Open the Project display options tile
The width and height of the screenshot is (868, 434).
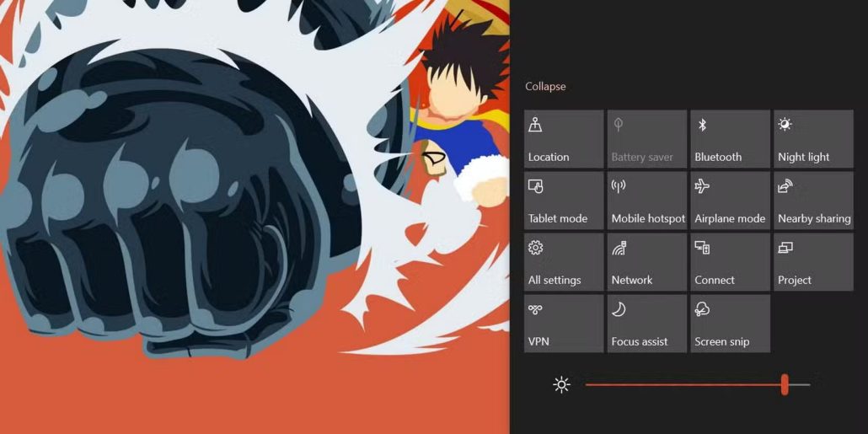(813, 262)
